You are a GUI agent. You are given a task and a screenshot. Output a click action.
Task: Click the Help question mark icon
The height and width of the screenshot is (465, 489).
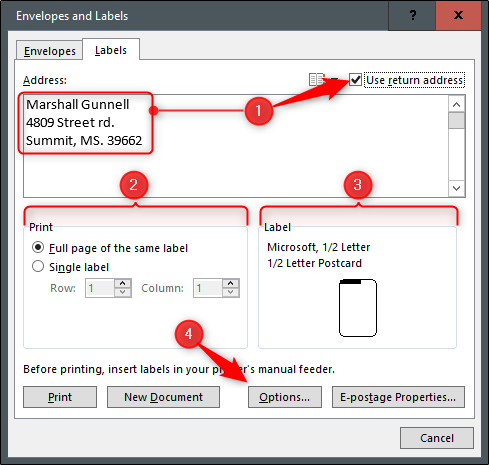(x=412, y=15)
